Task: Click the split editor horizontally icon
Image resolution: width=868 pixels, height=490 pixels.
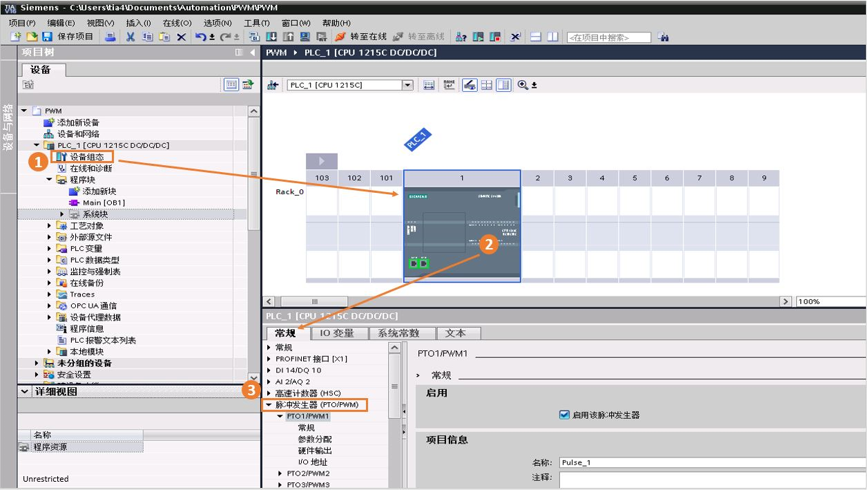Action: point(536,37)
